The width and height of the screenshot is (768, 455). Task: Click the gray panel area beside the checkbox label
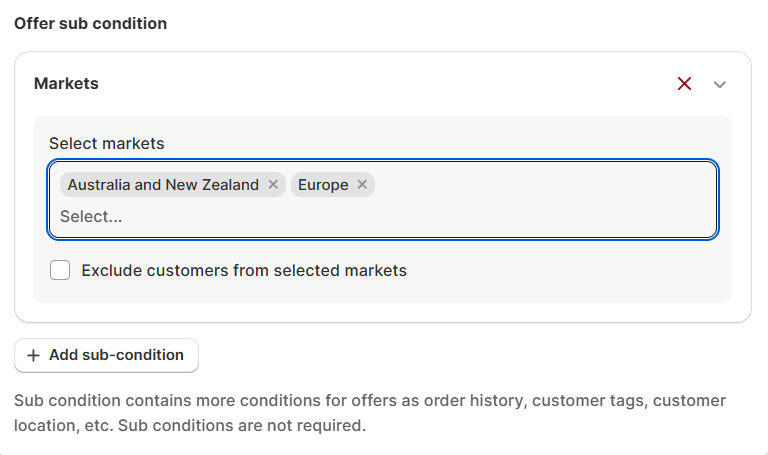[570, 270]
